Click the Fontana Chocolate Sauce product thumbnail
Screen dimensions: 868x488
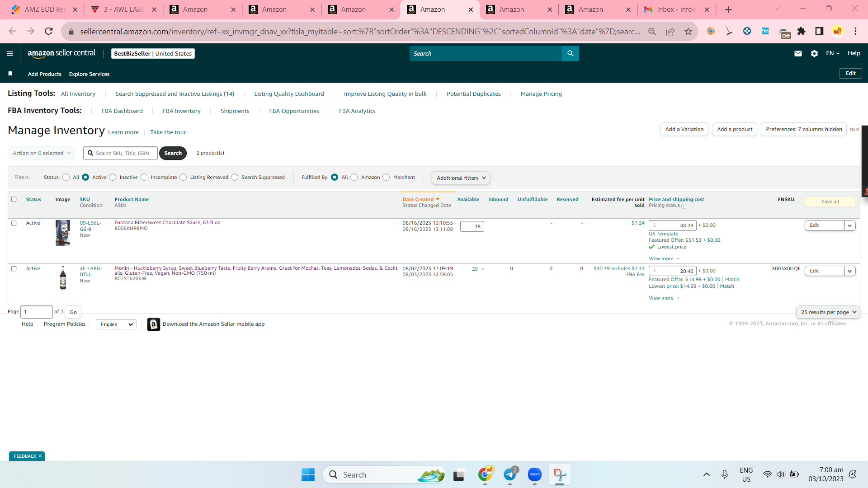click(x=63, y=233)
